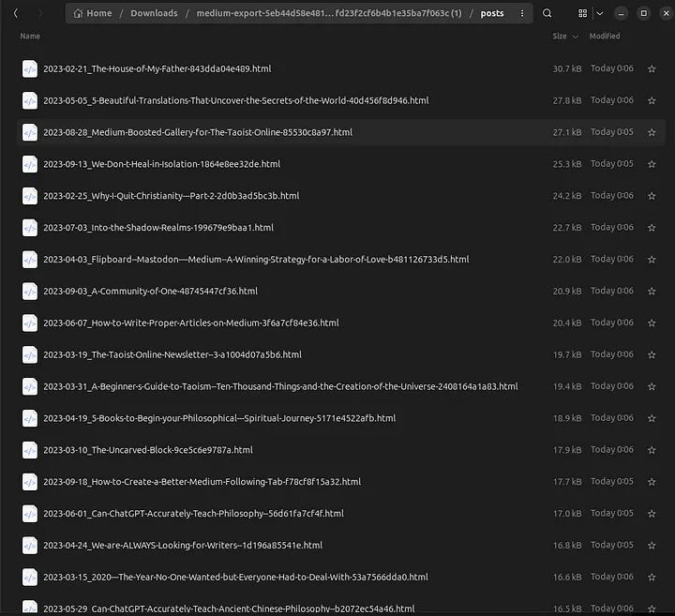675x616 pixels.
Task: Star Why-I-Quit-Christianity file
Action: (652, 196)
